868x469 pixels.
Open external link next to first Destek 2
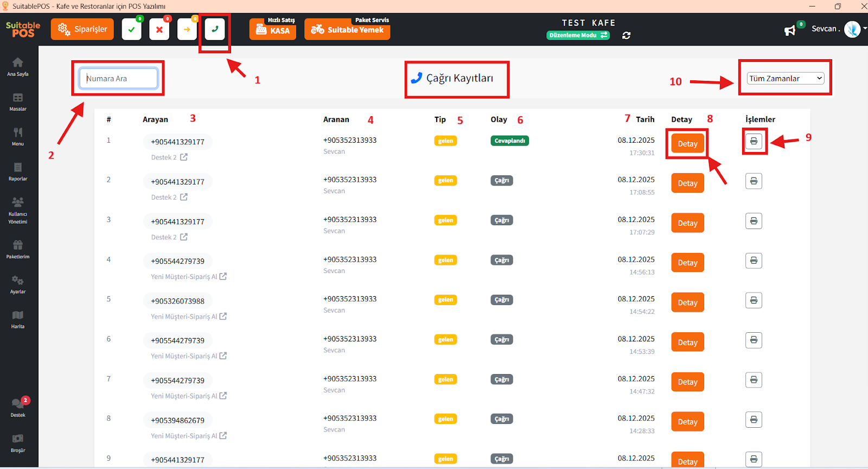coord(184,157)
